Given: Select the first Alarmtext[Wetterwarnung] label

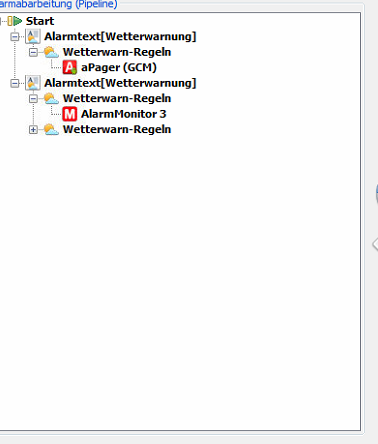Looking at the screenshot, I should [x=120, y=36].
